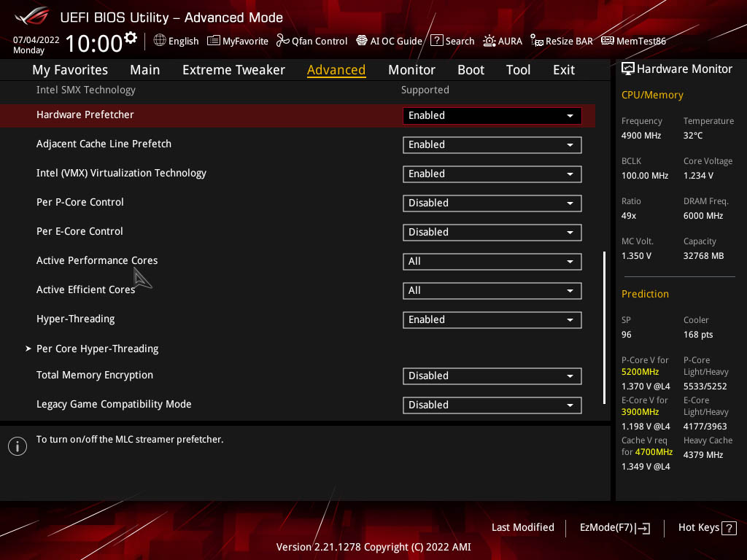This screenshot has width=747, height=560.
Task: Switch to the Boot tab
Action: coord(471,70)
